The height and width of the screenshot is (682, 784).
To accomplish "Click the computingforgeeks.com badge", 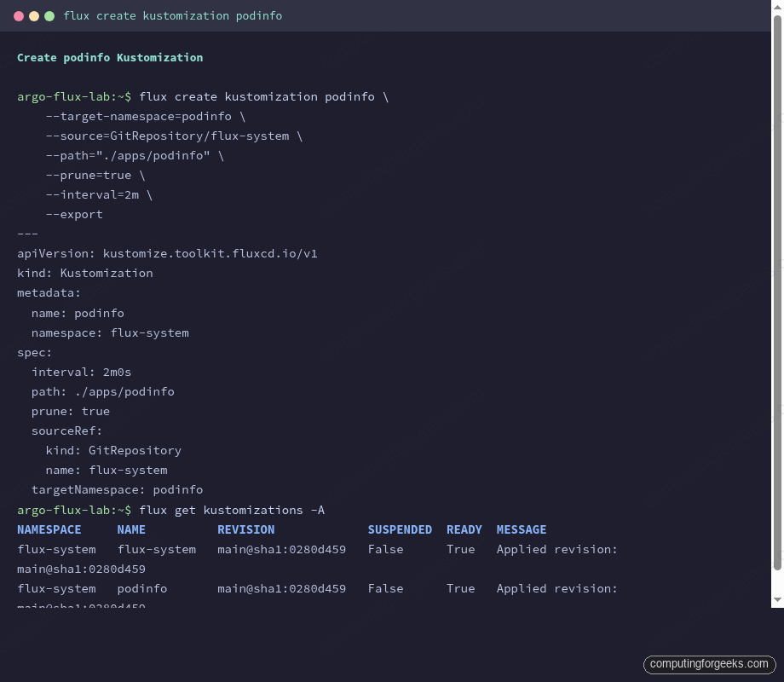I will pos(709,664).
